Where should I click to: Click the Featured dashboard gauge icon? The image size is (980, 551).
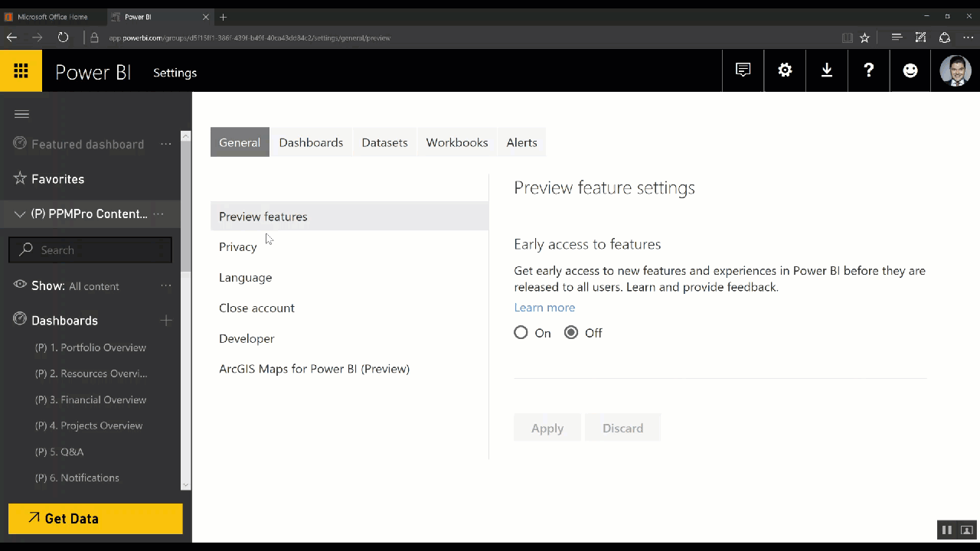(x=20, y=144)
